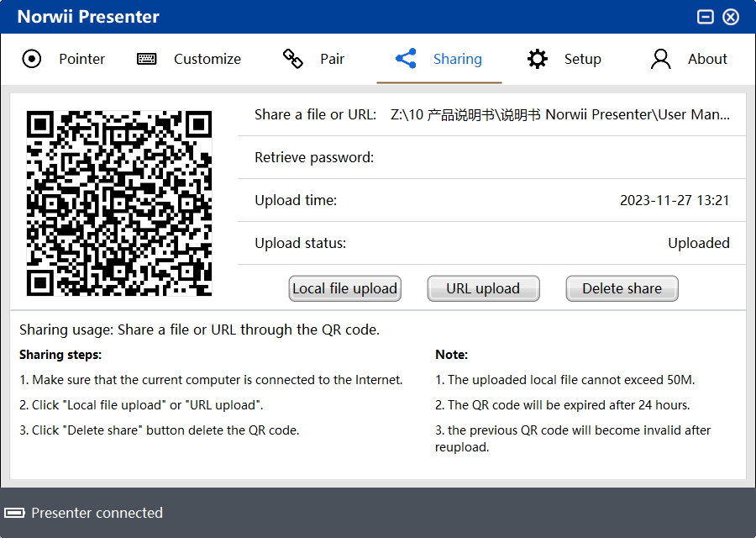
Task: Click the upload time 2023-11-27 13:21
Action: click(675, 200)
